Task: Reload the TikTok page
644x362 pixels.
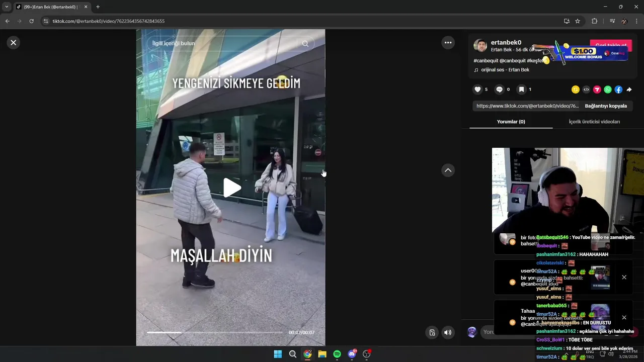Action: pos(31,21)
